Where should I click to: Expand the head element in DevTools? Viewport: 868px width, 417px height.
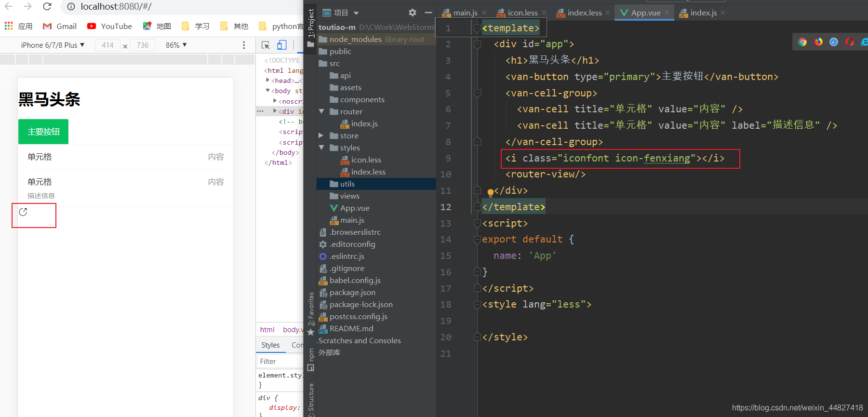(x=267, y=81)
